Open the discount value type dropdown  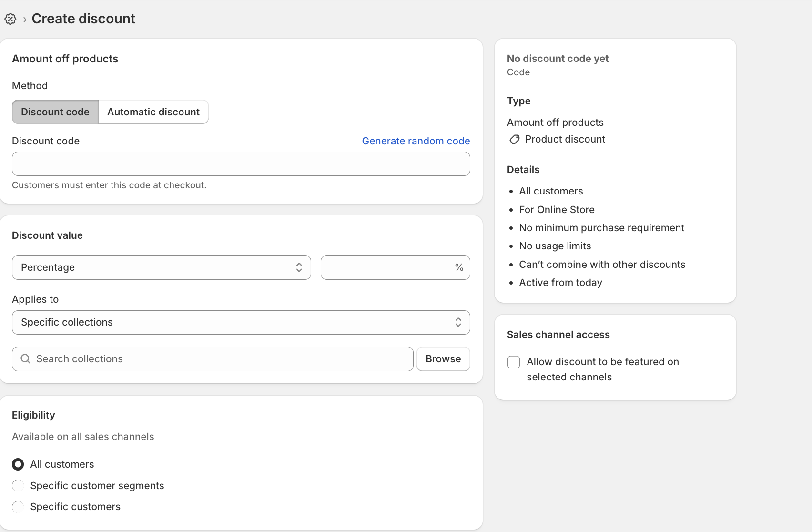(x=161, y=267)
